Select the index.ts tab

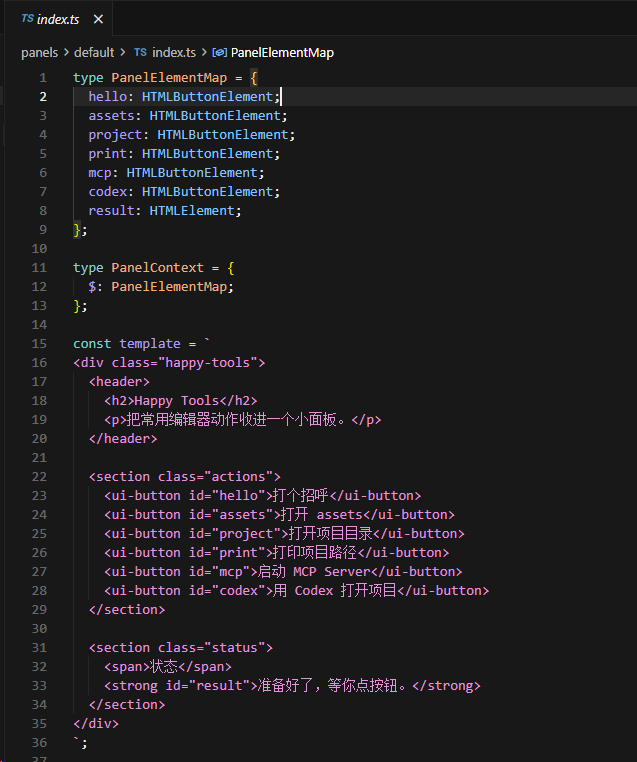click(x=59, y=19)
